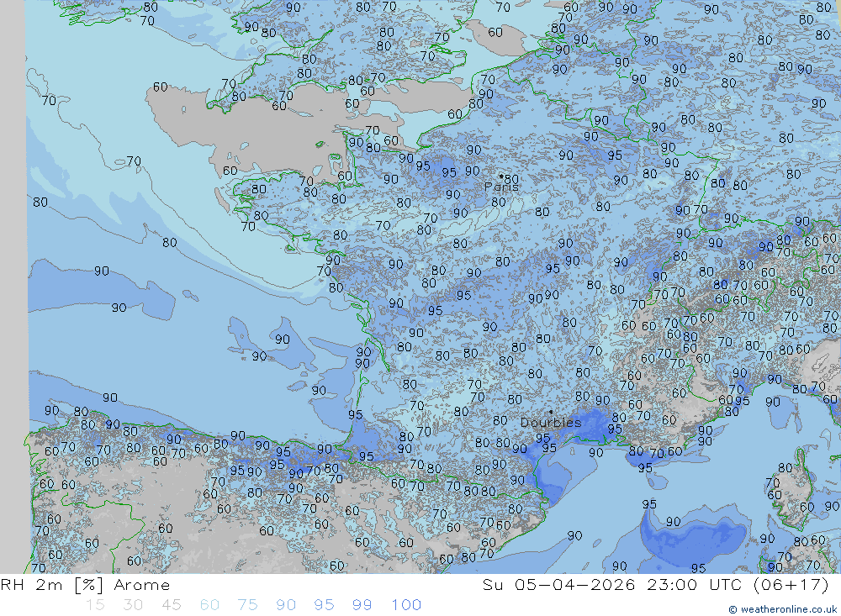Click legend value 30

[133, 605]
